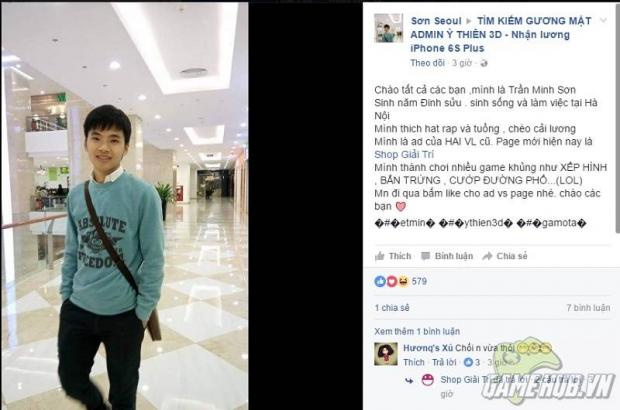
Task: Click the red heart reaction icon
Action: pyautogui.click(x=391, y=282)
